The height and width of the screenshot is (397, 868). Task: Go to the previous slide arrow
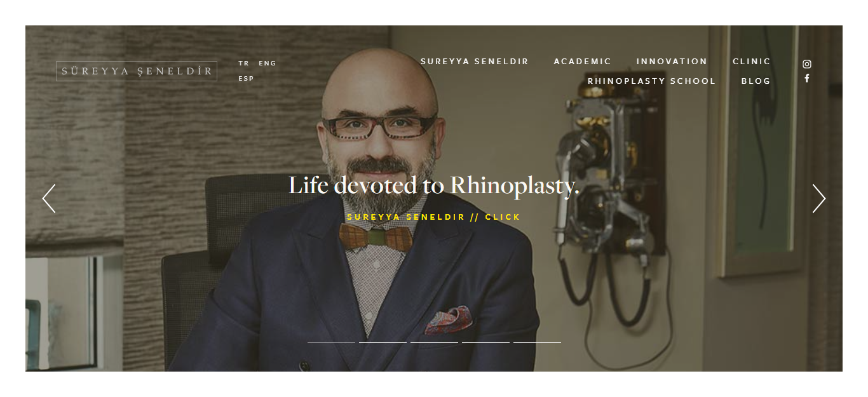point(49,198)
